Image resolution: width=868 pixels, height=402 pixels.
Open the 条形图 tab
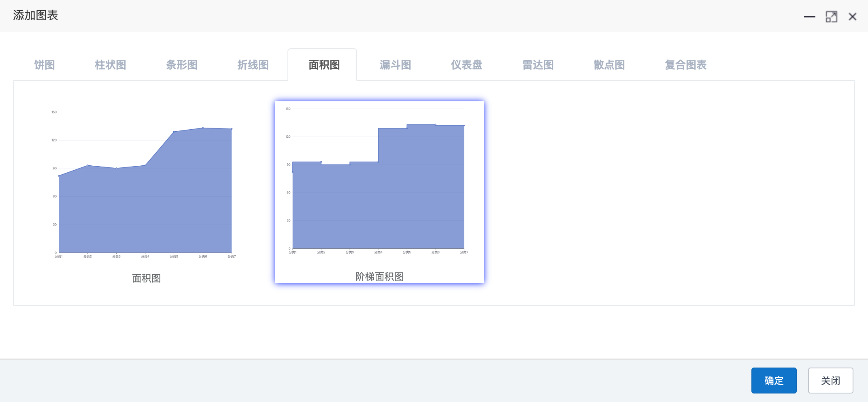click(181, 65)
